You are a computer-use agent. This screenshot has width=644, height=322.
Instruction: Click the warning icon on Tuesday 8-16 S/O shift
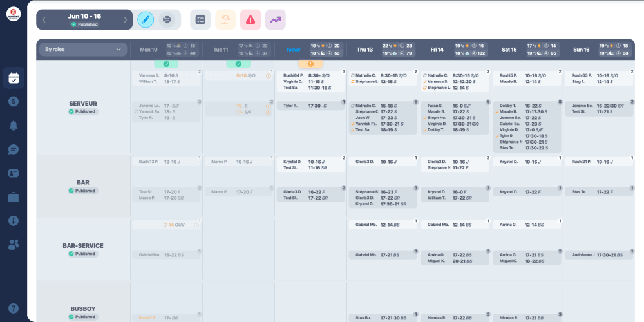coord(268,76)
